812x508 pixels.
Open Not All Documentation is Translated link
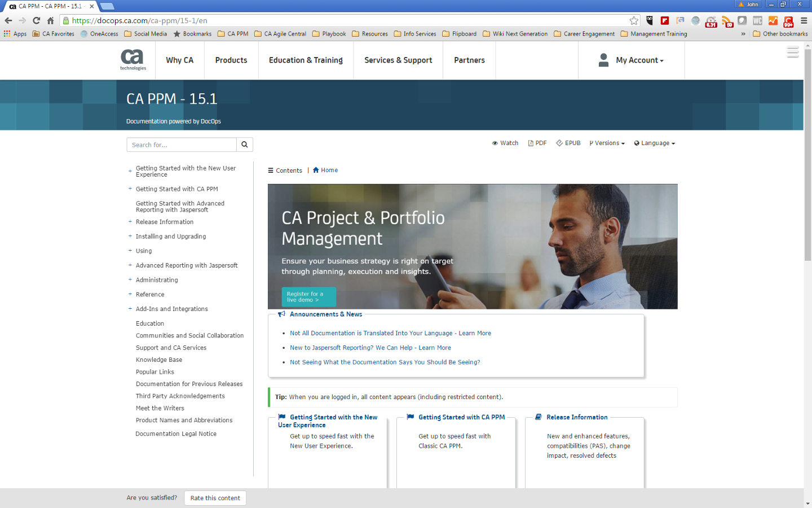390,333
